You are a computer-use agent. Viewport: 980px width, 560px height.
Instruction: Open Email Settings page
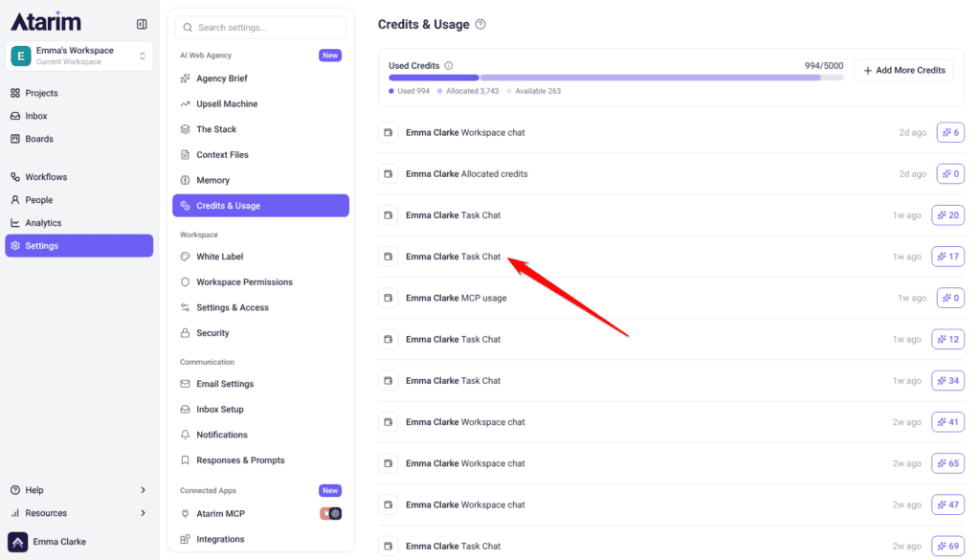pos(225,385)
